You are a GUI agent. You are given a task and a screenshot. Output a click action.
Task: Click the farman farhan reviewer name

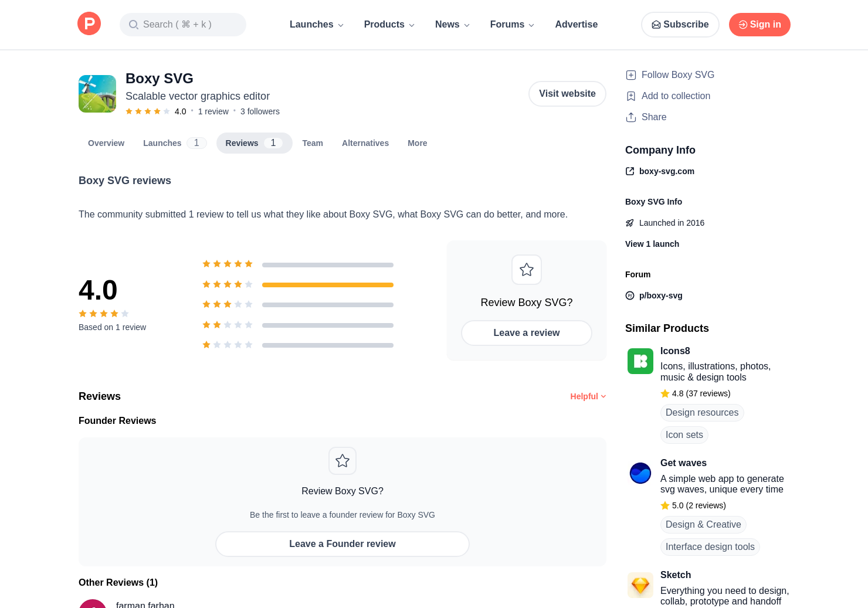click(145, 604)
